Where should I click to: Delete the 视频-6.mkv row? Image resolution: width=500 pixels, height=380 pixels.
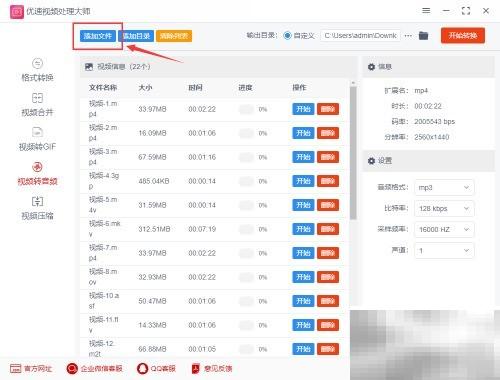click(328, 229)
